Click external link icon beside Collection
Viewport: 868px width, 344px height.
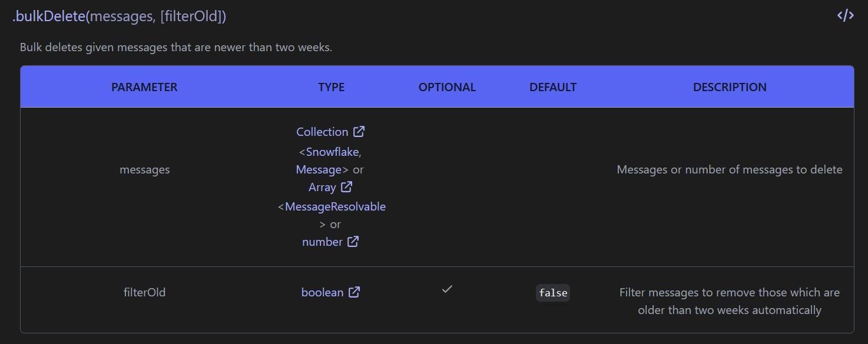(x=359, y=132)
